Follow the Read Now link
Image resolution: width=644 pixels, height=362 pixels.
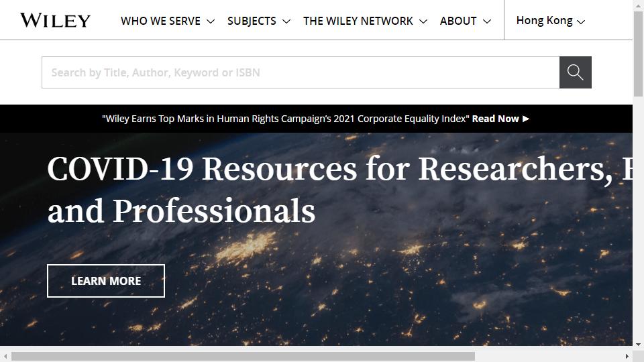pyautogui.click(x=495, y=119)
